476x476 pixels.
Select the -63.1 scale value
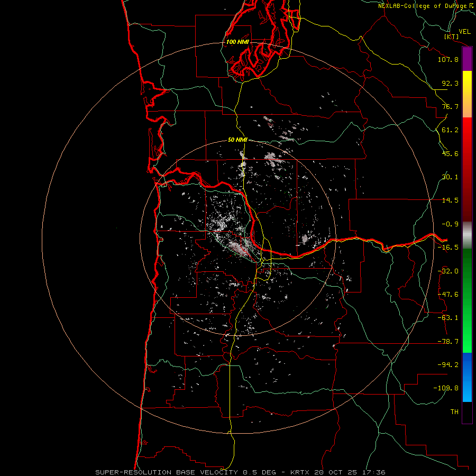(448, 318)
